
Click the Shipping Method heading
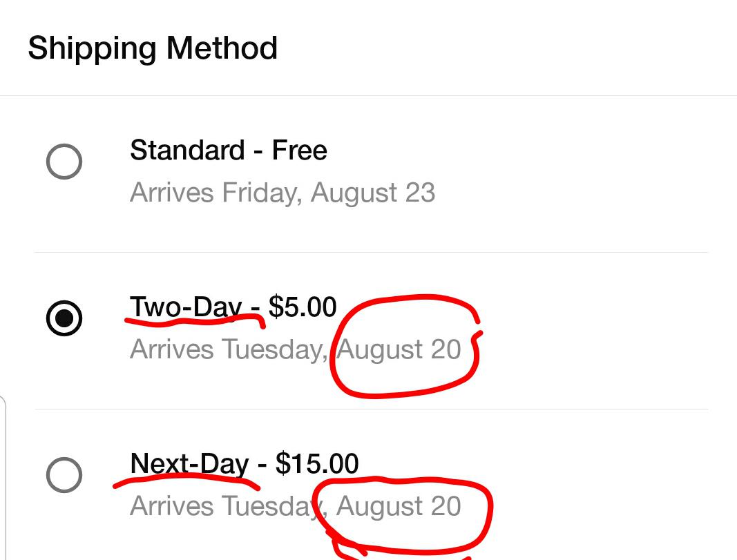pyautogui.click(x=153, y=48)
